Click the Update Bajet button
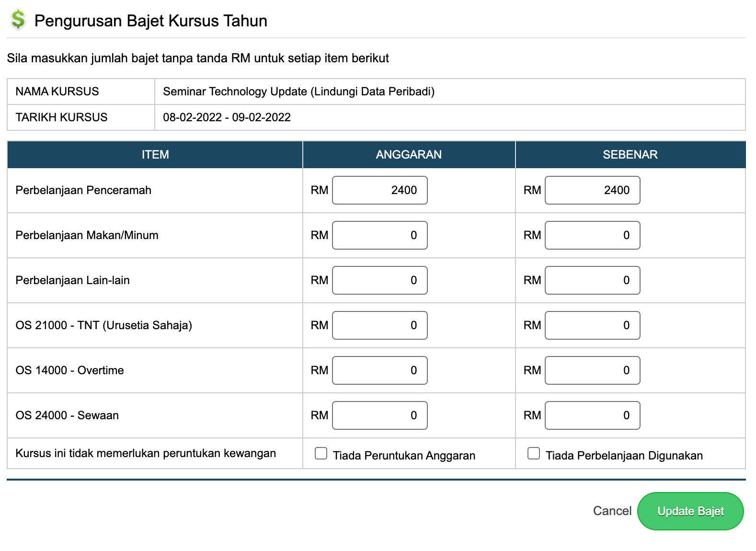 click(x=690, y=511)
